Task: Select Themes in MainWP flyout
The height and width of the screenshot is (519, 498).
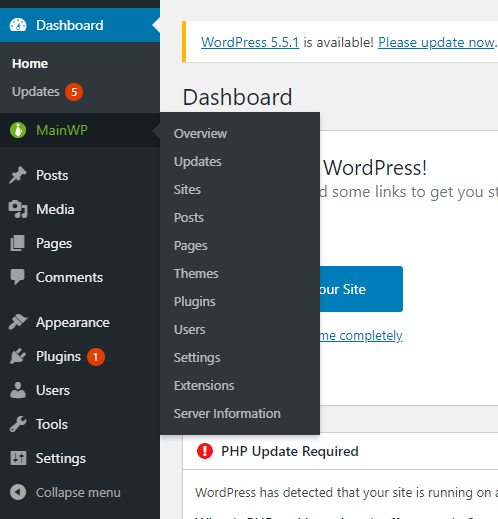Action: (196, 274)
